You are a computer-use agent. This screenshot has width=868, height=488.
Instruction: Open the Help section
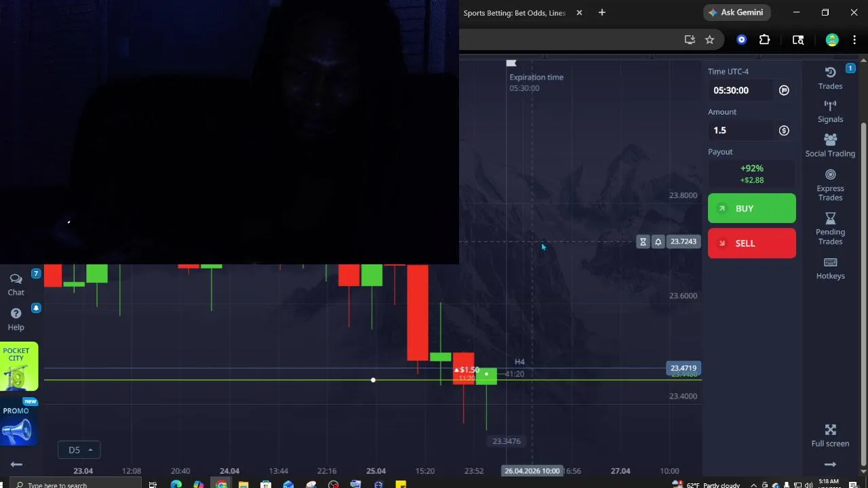click(x=16, y=319)
